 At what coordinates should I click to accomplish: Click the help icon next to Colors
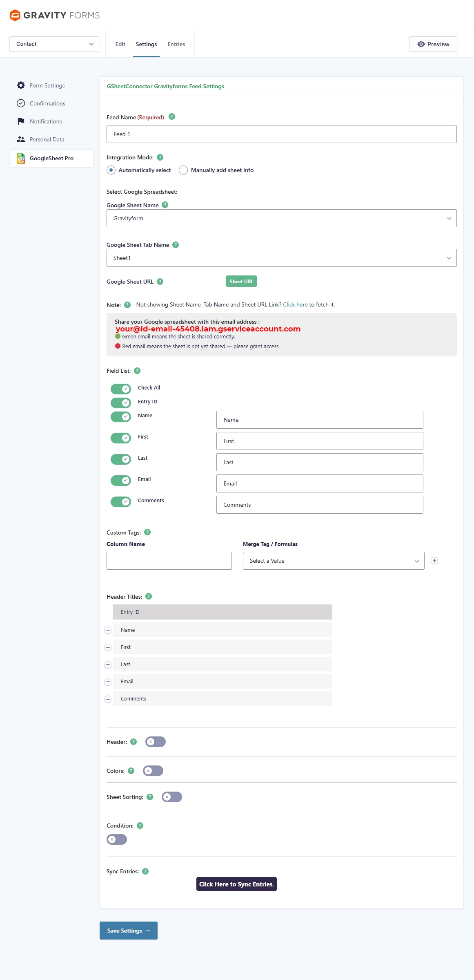pyautogui.click(x=131, y=771)
